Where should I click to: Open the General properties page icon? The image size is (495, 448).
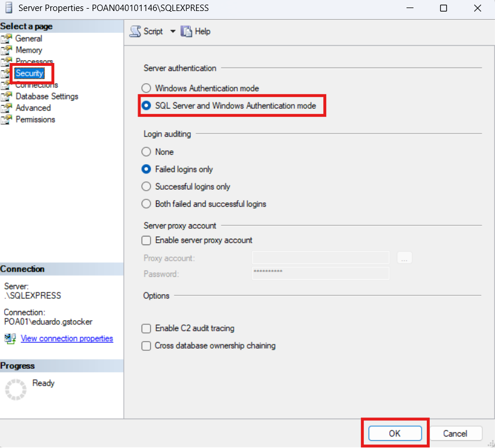point(7,38)
